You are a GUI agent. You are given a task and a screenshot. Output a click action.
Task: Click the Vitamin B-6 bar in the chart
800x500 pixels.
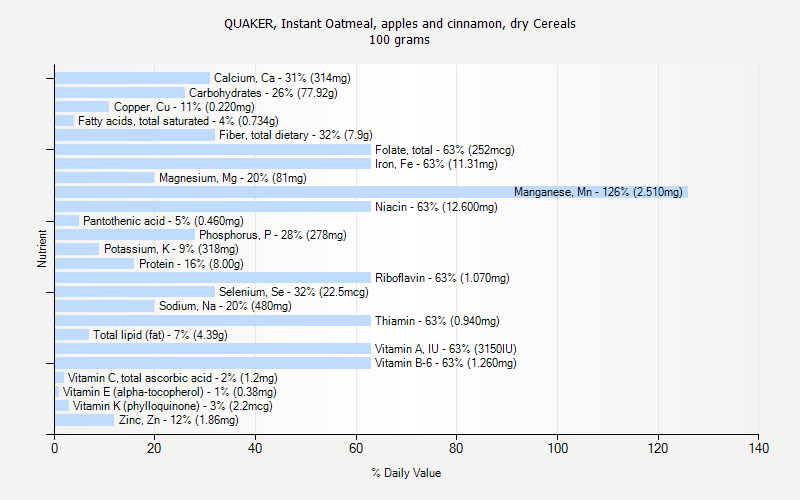[x=213, y=363]
